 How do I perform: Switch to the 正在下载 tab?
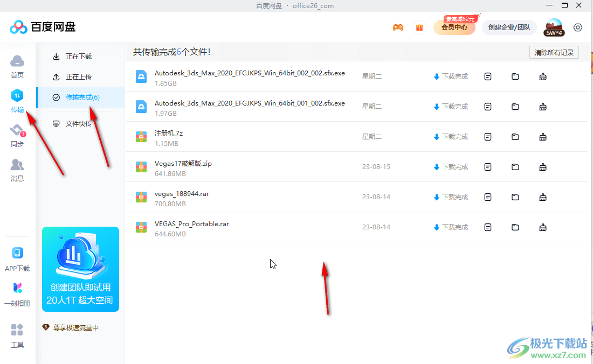point(80,56)
